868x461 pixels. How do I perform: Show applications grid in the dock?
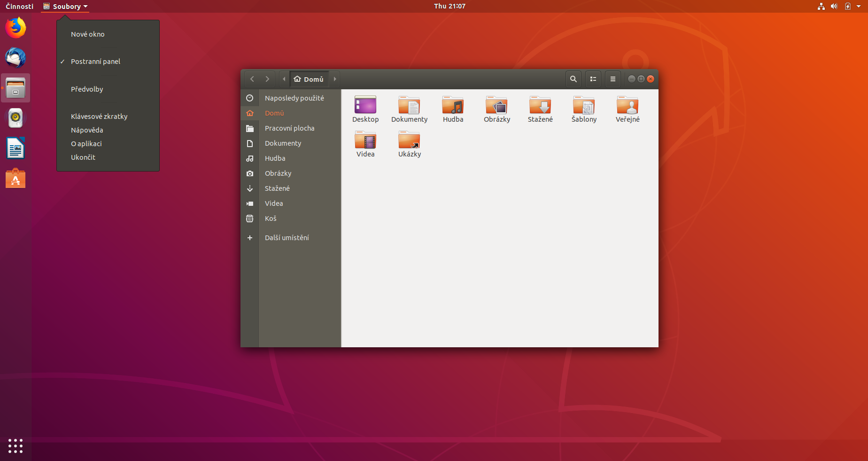[15, 446]
